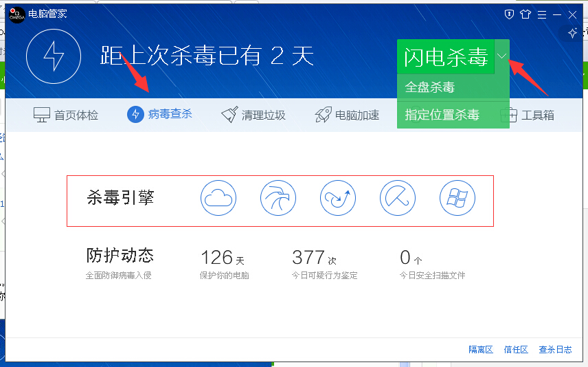Click the text 全面防御病毒入侵
The width and height of the screenshot is (588, 367).
tap(119, 276)
